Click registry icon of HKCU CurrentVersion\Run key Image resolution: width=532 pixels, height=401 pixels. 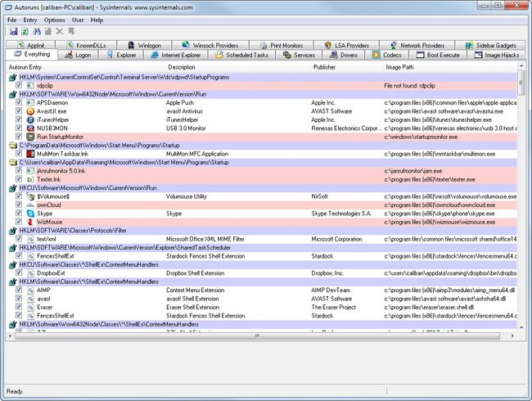point(13,188)
